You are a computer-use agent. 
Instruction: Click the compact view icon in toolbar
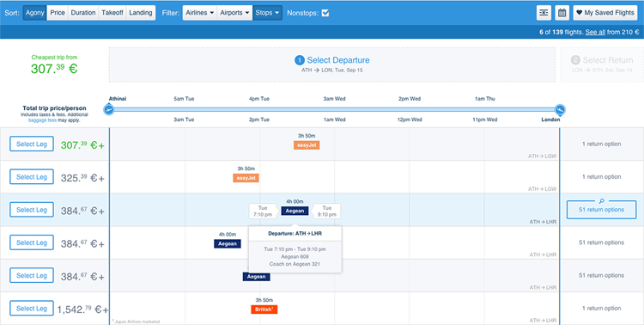(544, 13)
